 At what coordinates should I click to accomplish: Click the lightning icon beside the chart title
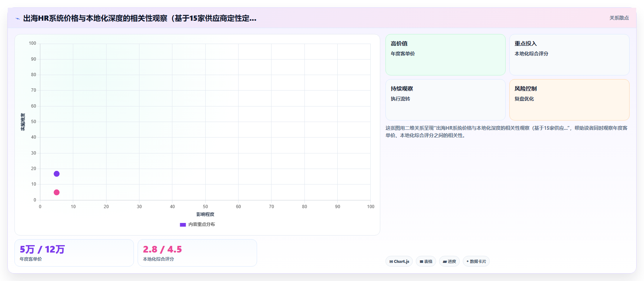pos(18,18)
